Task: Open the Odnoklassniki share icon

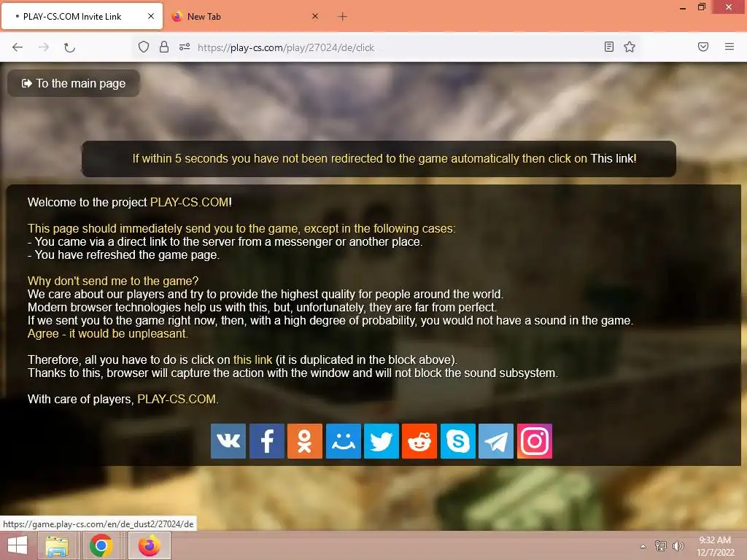Action: pyautogui.click(x=305, y=441)
